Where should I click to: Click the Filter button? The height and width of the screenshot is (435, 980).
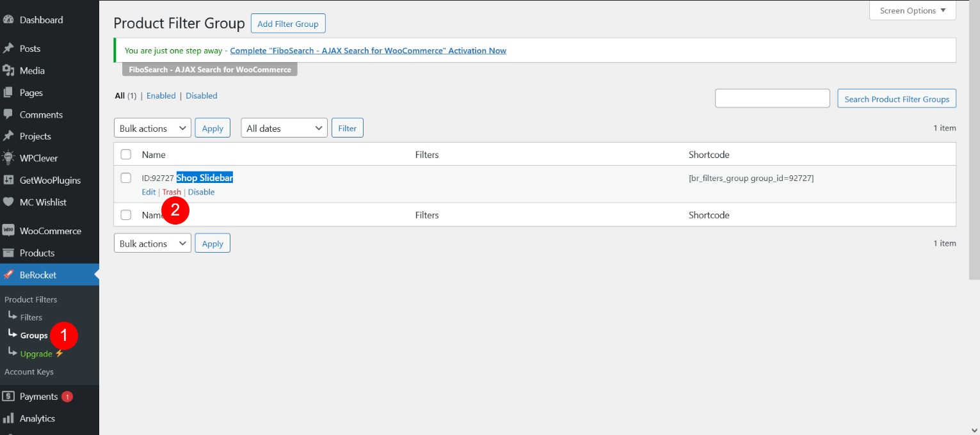[x=348, y=128]
